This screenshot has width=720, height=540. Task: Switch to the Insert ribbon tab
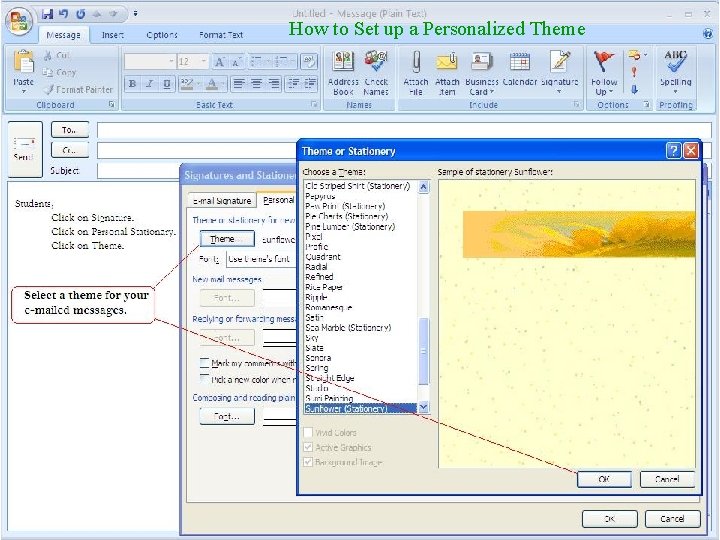pyautogui.click(x=113, y=35)
